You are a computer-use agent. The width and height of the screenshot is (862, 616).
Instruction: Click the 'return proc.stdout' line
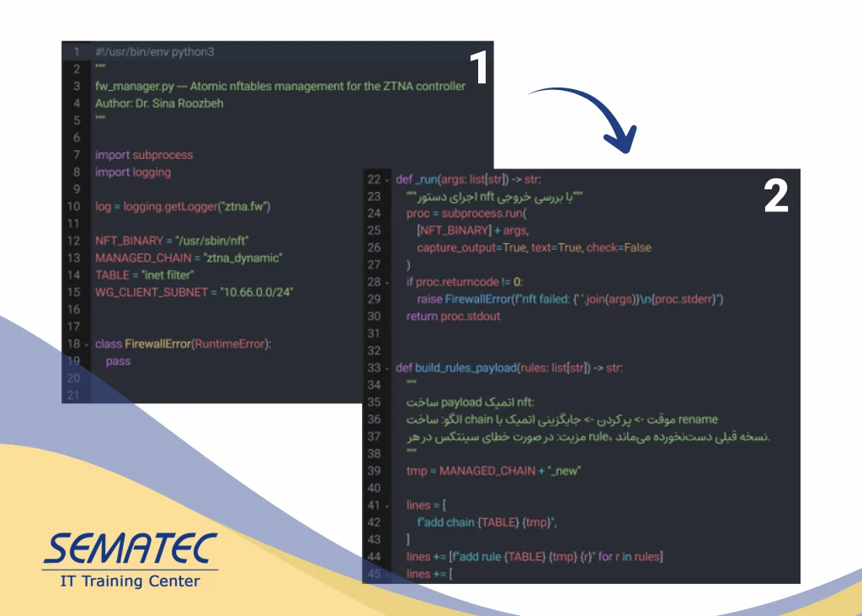454,316
